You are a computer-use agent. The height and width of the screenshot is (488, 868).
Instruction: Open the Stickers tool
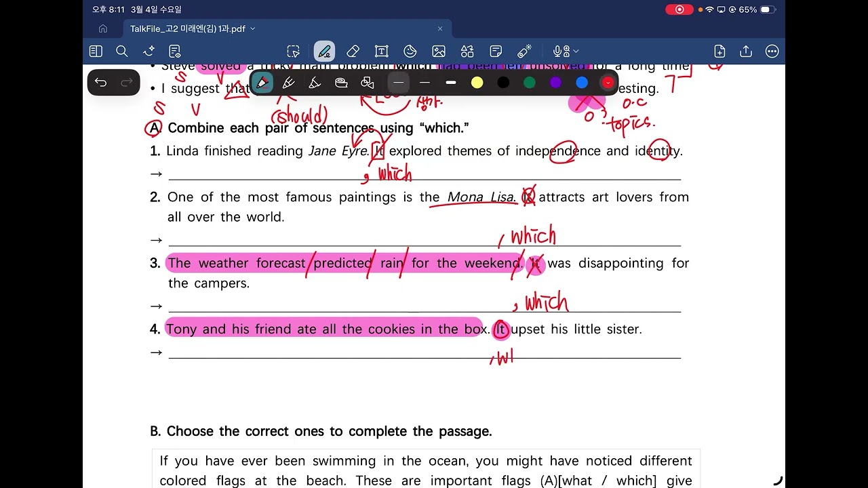pos(410,52)
